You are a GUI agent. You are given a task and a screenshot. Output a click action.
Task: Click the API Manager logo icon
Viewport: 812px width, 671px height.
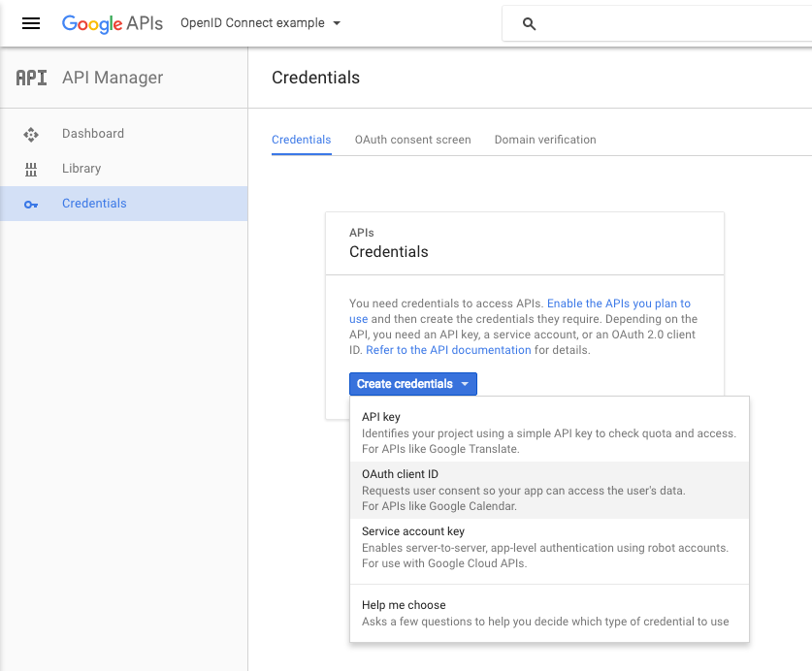coord(31,78)
